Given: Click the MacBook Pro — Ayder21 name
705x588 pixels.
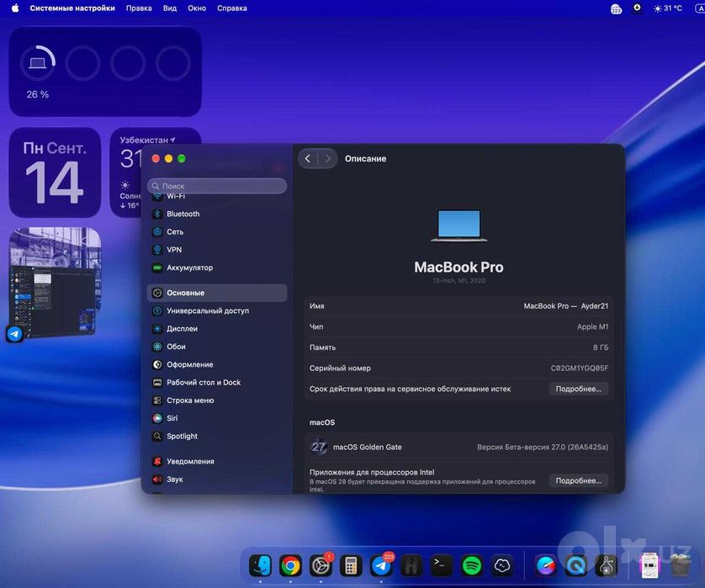Looking at the screenshot, I should (565, 306).
